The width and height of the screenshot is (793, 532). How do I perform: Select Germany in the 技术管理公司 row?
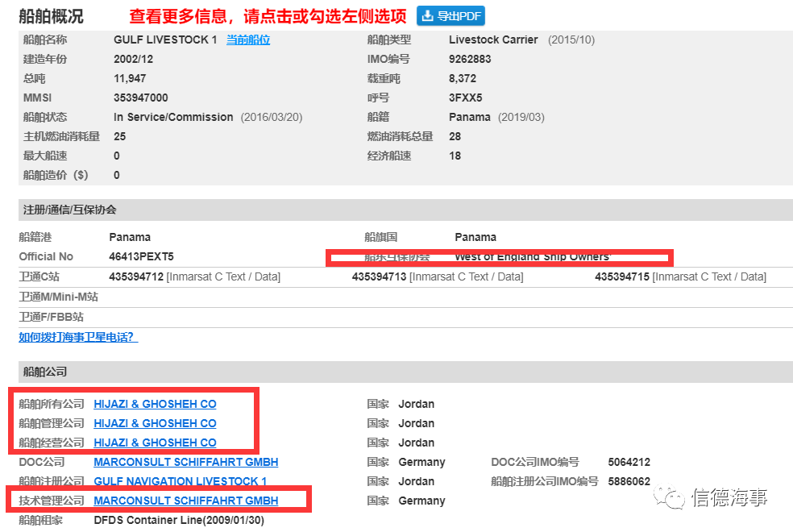[x=421, y=501]
